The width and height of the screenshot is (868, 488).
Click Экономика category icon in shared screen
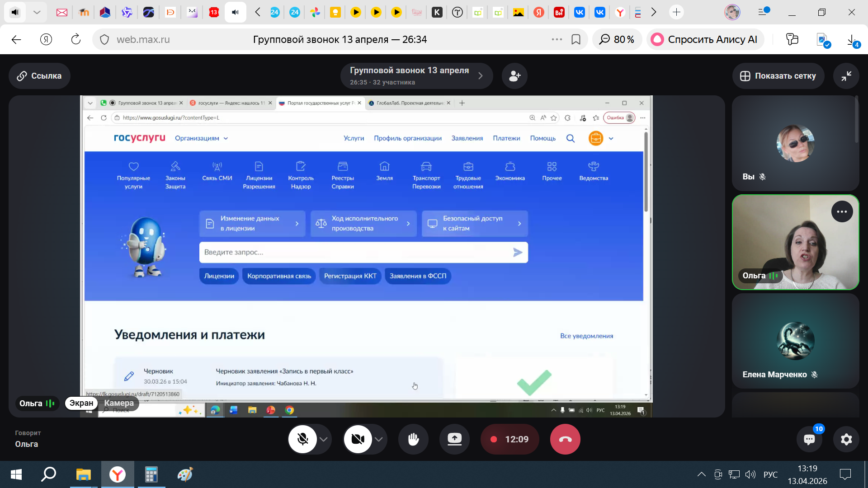510,166
